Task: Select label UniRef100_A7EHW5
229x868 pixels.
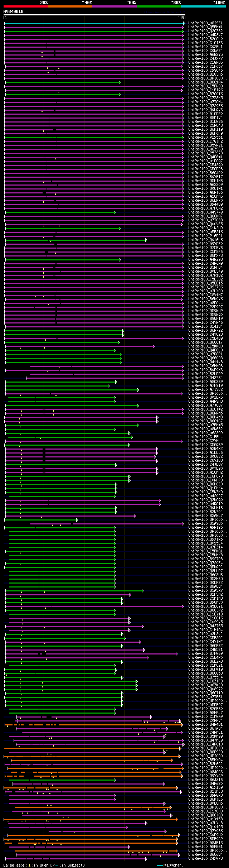Action: coord(205,425)
